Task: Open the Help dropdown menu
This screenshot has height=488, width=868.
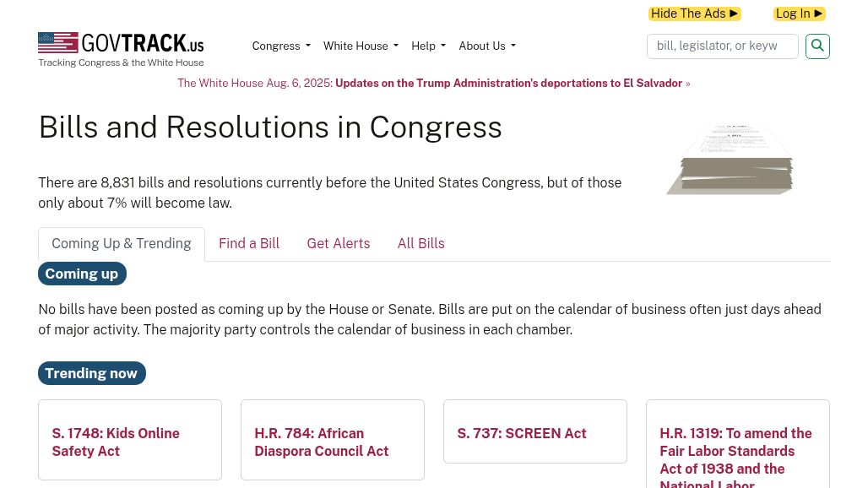Action: (x=428, y=46)
